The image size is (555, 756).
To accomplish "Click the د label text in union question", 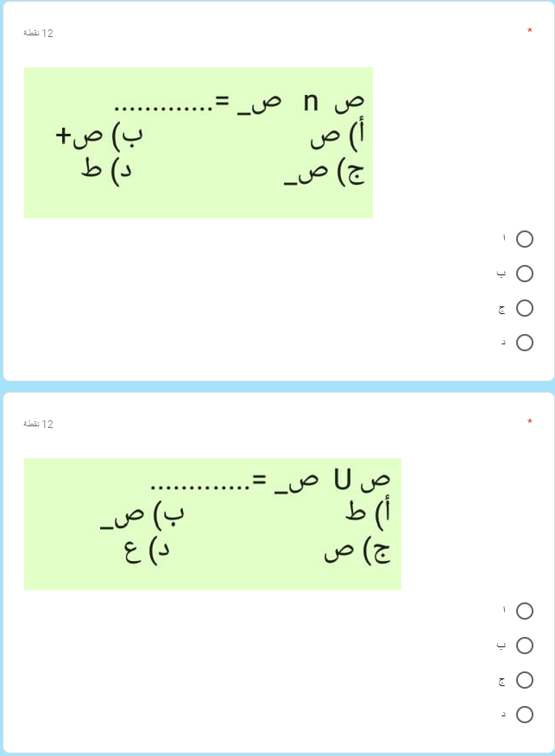I will pos(503,715).
